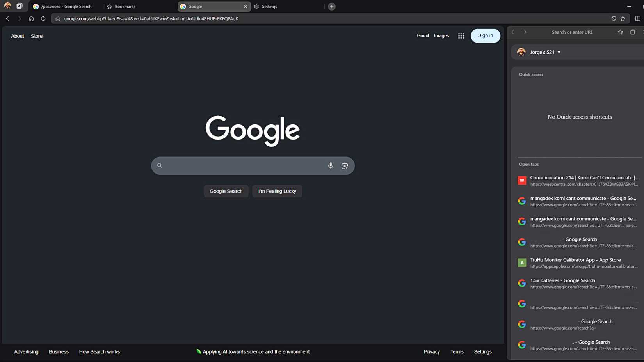Screen dimensions: 644x362
Task: Open 1.5v batteries - Google Search entry
Action: [578, 284]
